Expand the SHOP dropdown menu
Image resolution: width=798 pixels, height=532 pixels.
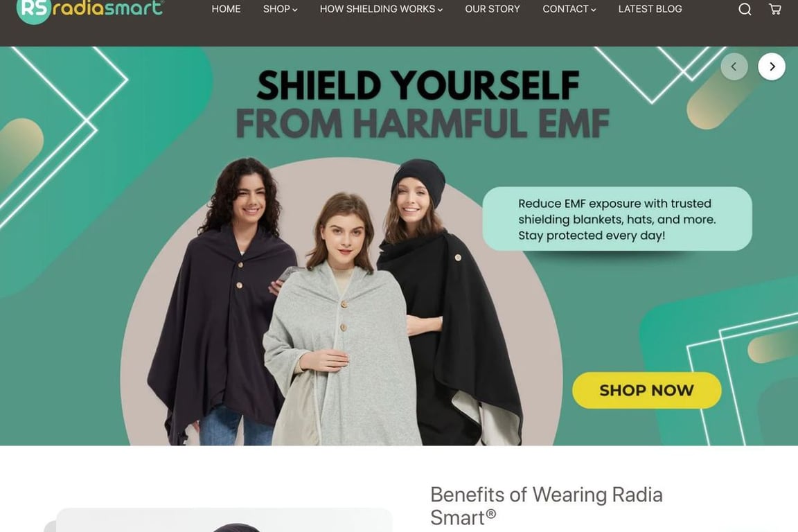coord(280,9)
